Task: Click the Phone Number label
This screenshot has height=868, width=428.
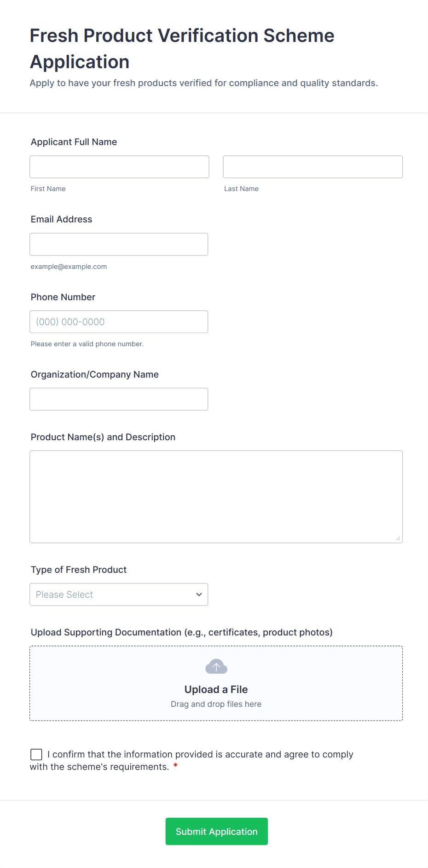Action: pos(63,297)
